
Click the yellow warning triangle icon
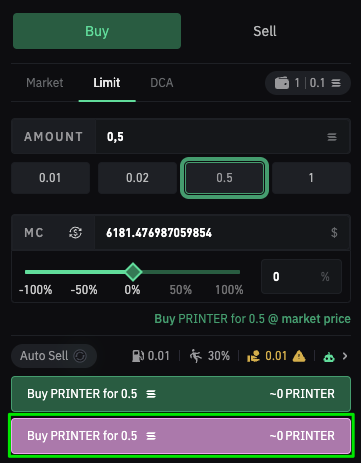(x=299, y=356)
